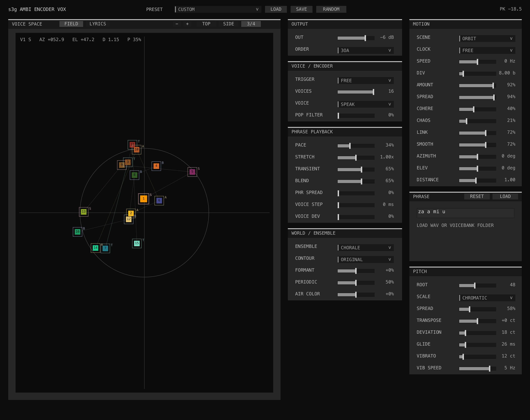Viewport: 530px width, 420px height.
Task: Adjust VIBRATO slider
Action: 477,357
